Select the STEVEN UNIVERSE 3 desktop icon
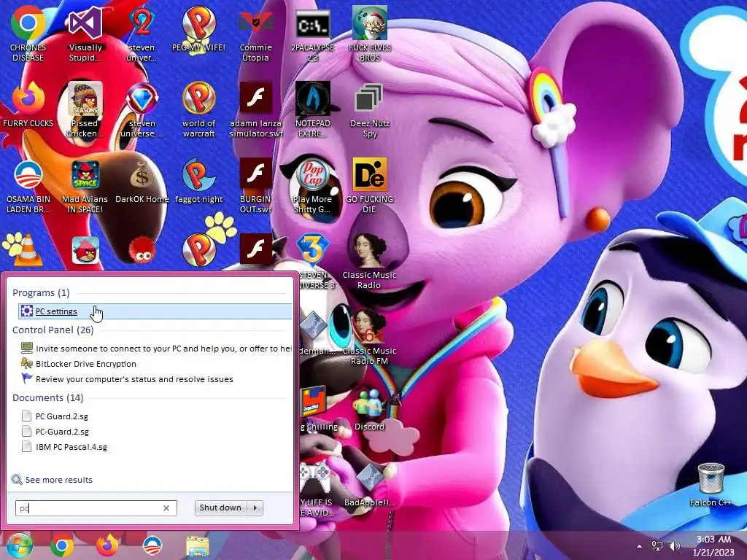Viewport: 747px width, 560px height. (312, 262)
